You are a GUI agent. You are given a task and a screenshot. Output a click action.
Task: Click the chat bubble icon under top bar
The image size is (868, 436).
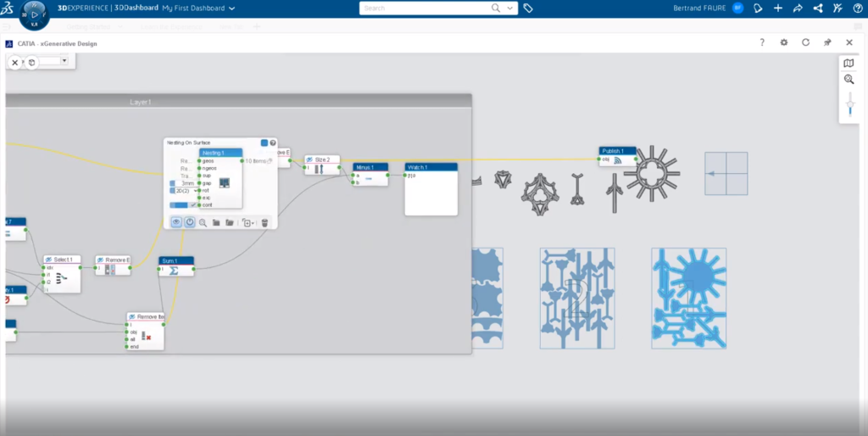point(858,26)
